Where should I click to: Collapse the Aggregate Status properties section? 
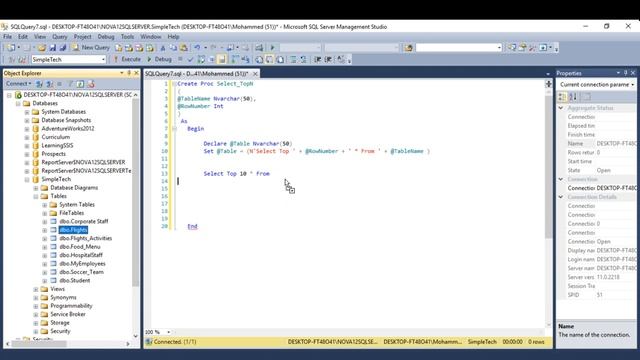click(561, 108)
